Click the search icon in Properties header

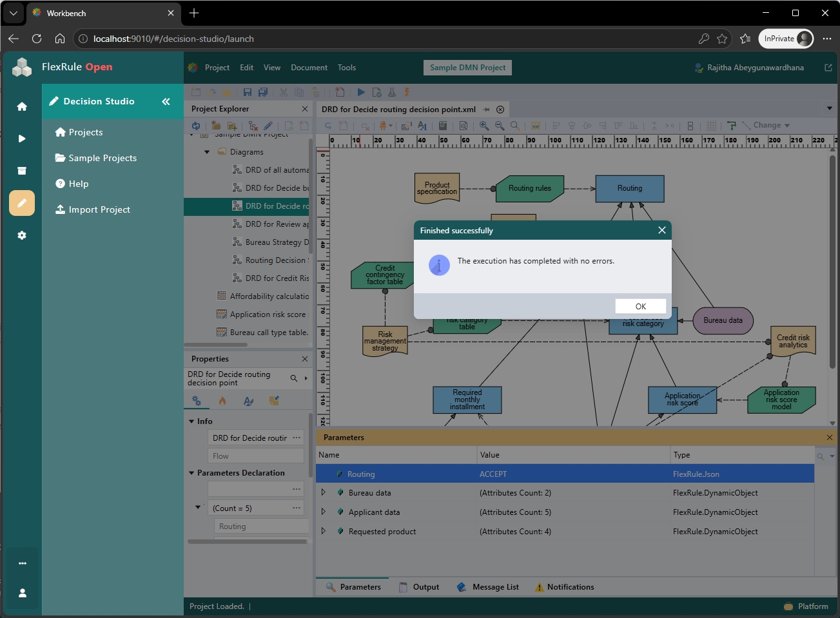point(294,378)
